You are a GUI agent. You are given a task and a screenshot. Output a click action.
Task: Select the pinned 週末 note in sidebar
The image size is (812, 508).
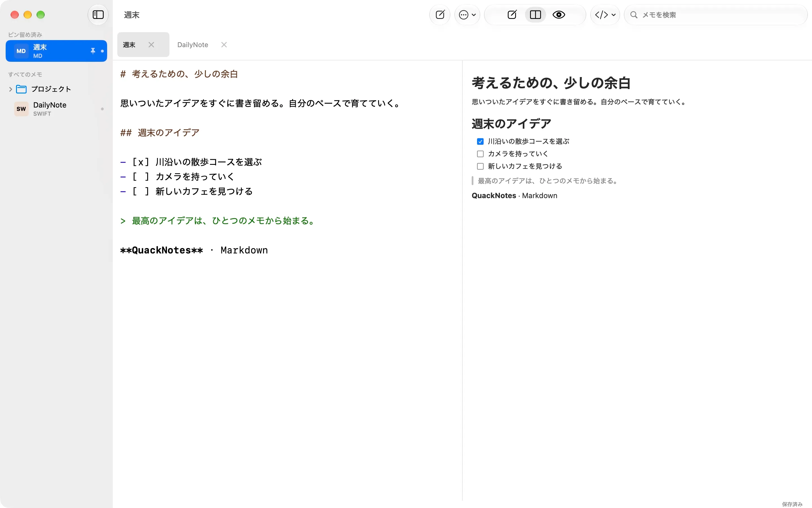pos(56,51)
